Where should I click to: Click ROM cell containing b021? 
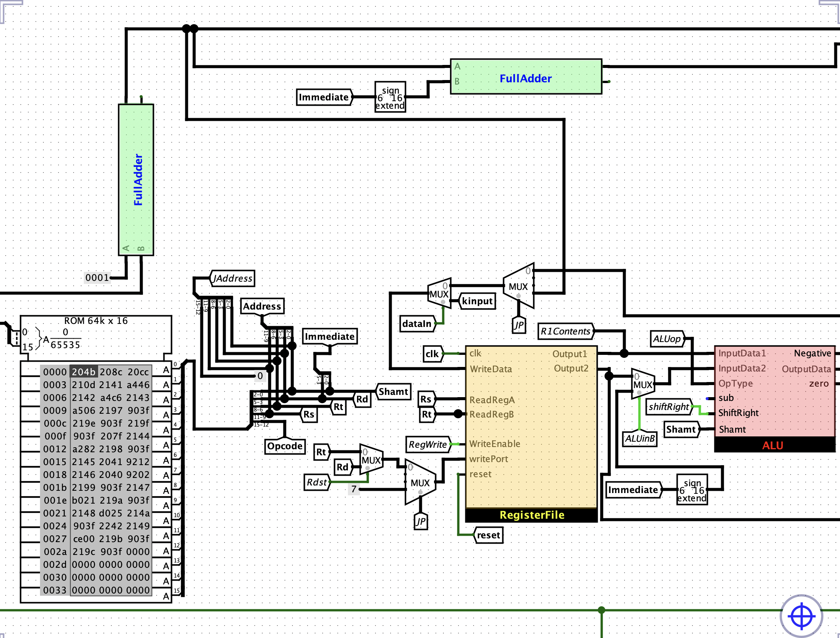(x=84, y=500)
